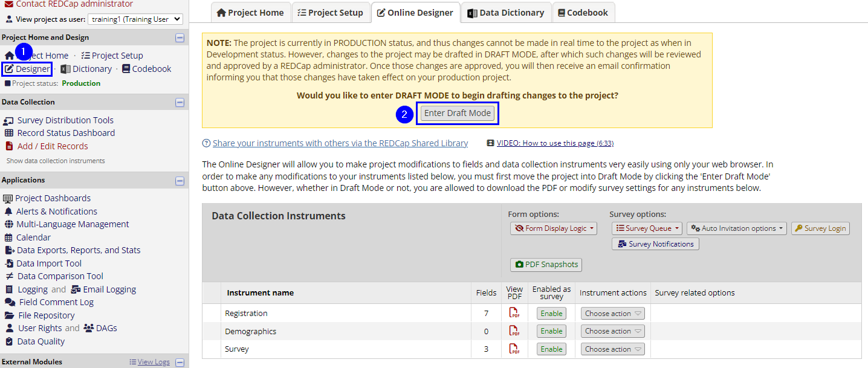Go to Data Quality application
Viewport: 868px width, 368px height.
[x=40, y=341]
